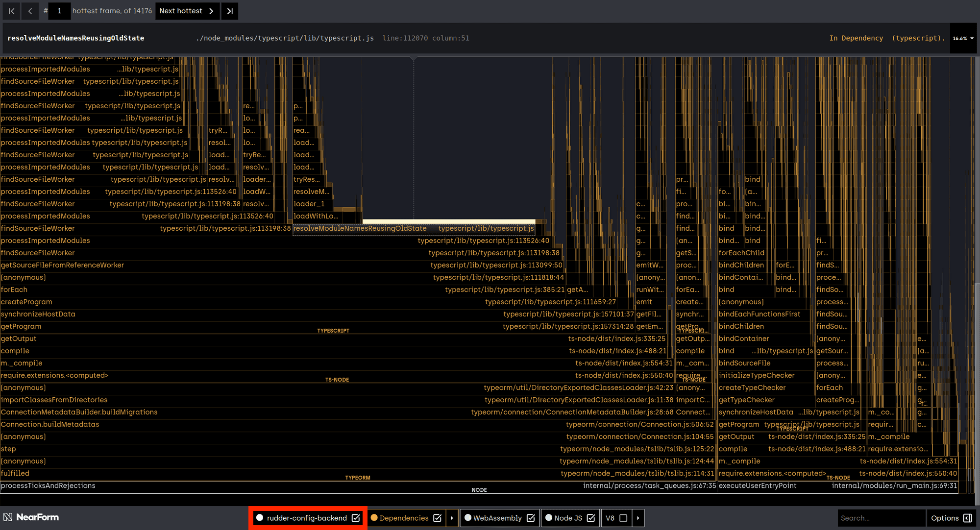Uncheck the rudder-config-backend checkbox

356,518
